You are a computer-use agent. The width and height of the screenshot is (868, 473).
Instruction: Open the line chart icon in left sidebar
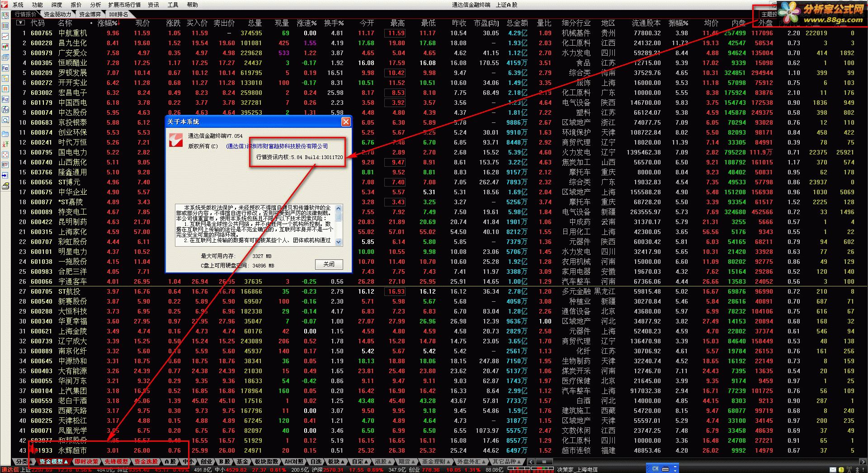(x=5, y=36)
